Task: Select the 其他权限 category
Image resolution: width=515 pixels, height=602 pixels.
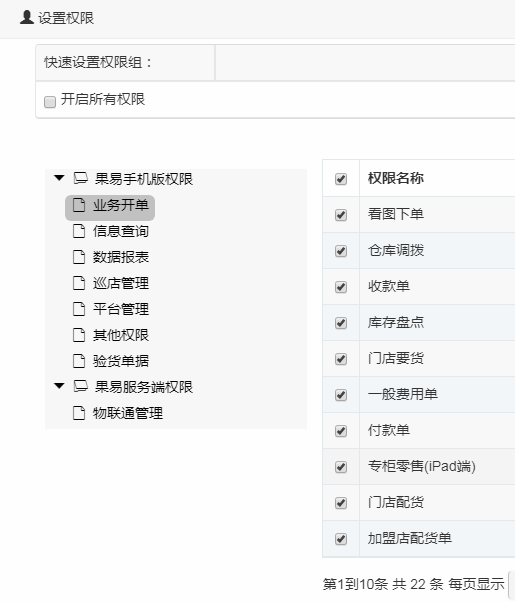Action: 121,335
